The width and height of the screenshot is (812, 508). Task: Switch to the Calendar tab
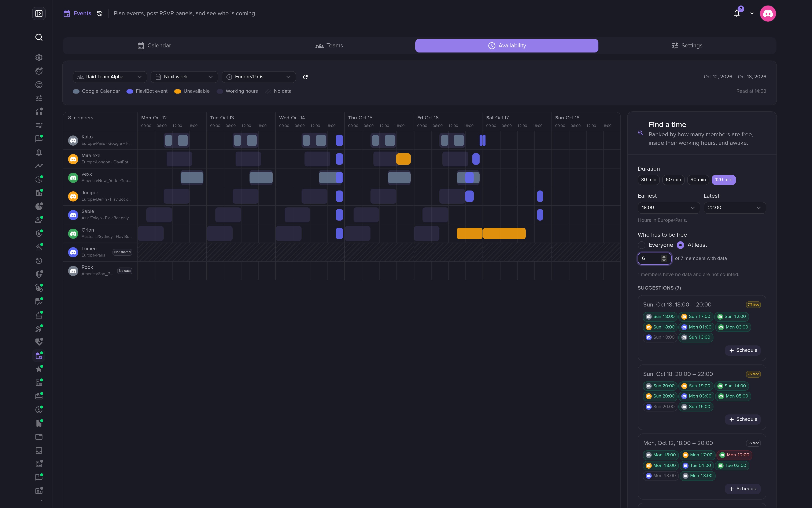tap(154, 46)
